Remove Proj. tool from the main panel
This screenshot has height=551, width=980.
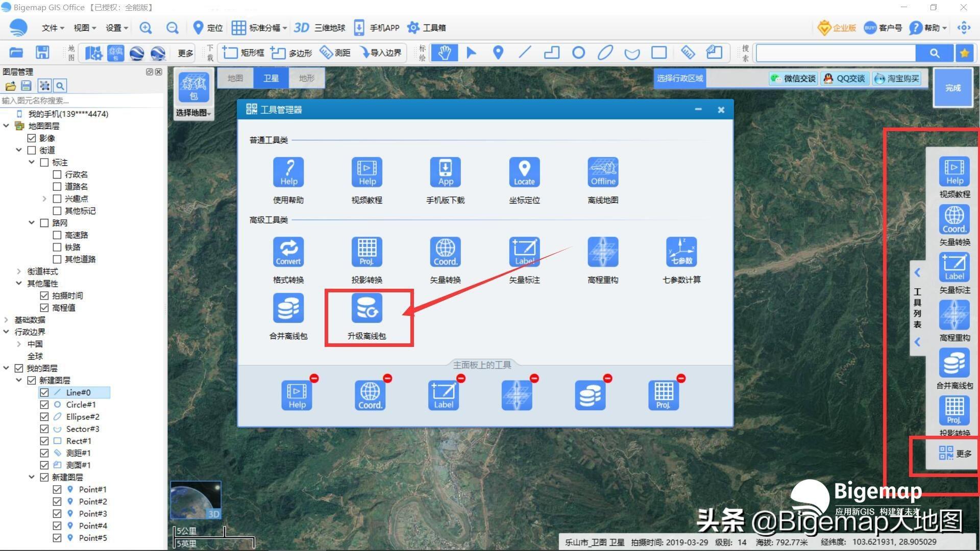(681, 379)
